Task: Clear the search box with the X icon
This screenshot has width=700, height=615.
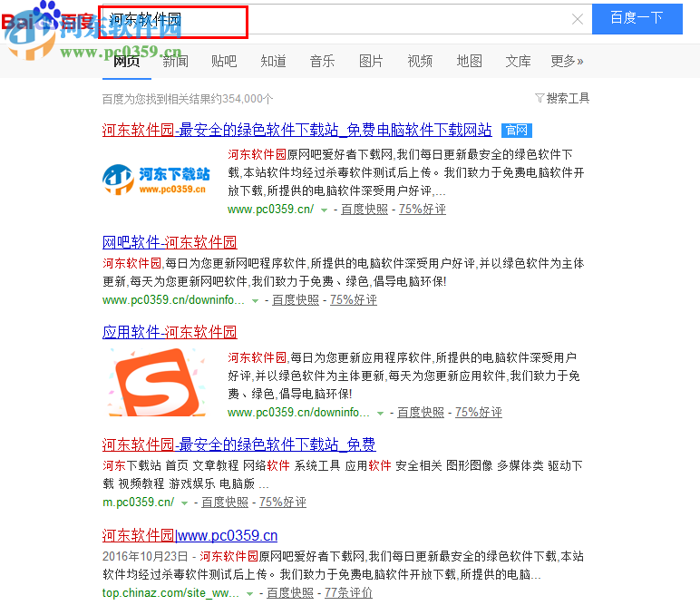Action: 578,19
